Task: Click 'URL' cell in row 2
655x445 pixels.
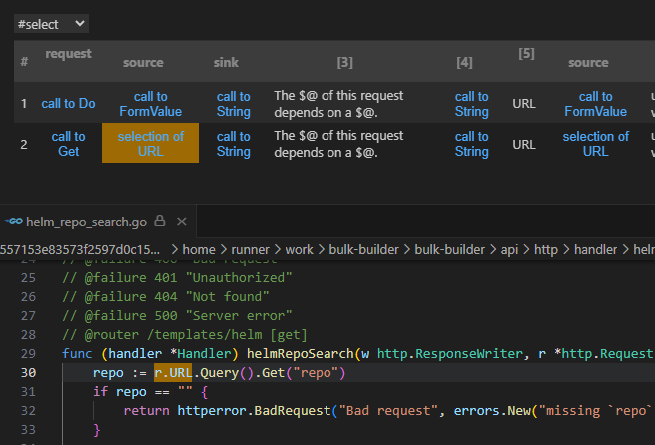Action: [x=524, y=145]
